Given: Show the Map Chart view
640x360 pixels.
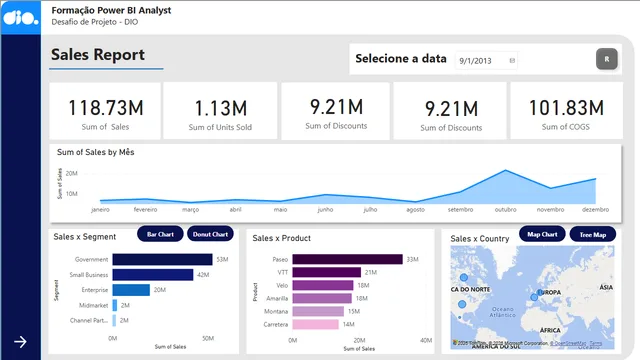Looking at the screenshot, I should (542, 234).
